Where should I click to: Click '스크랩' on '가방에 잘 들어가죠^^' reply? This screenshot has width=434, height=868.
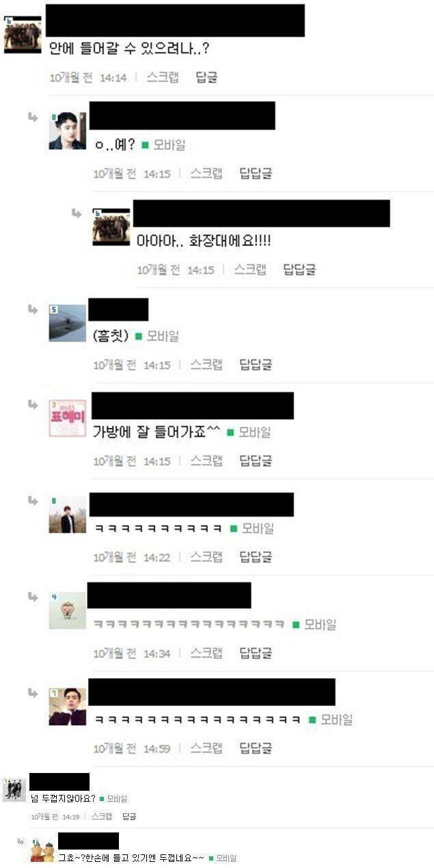click(206, 461)
